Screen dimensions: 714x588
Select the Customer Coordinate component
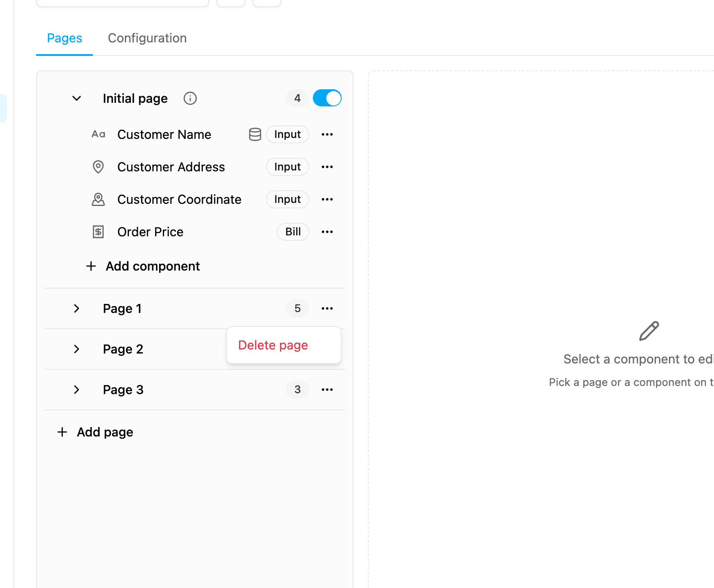click(x=179, y=199)
